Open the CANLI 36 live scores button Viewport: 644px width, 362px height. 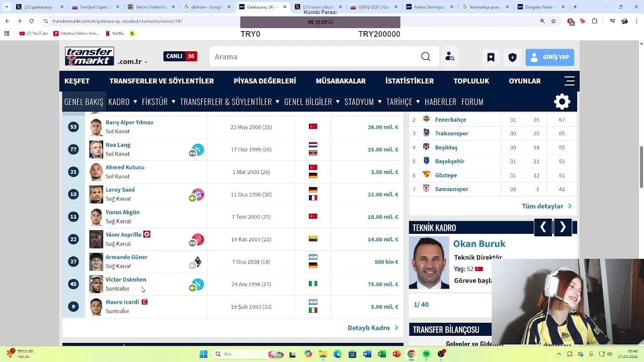coord(180,56)
